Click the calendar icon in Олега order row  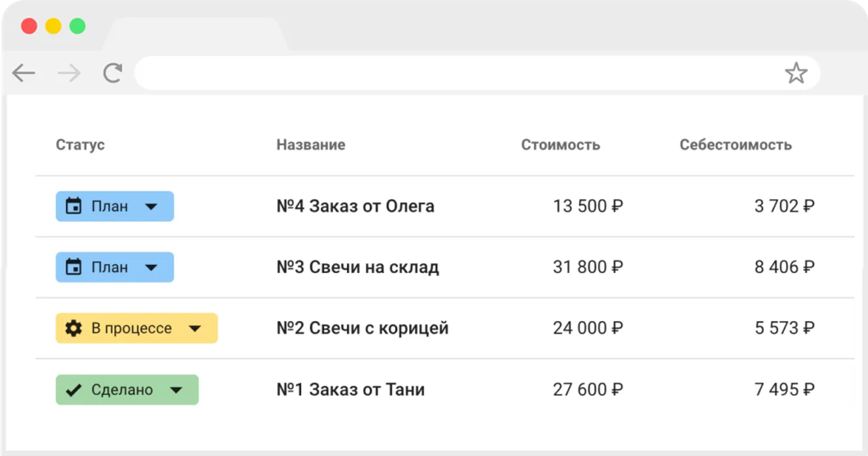(74, 207)
